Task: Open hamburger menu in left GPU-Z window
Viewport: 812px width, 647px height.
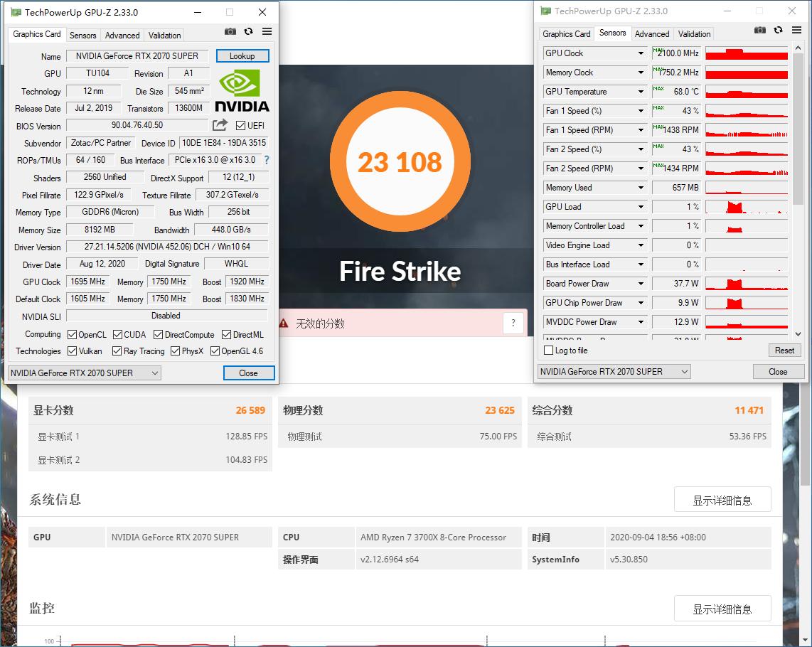Action: 267,31
